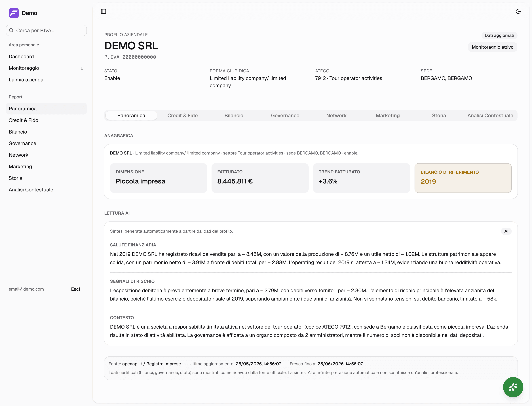This screenshot has height=406, width=532.
Task: Switch to the Governance tab
Action: pos(285,115)
